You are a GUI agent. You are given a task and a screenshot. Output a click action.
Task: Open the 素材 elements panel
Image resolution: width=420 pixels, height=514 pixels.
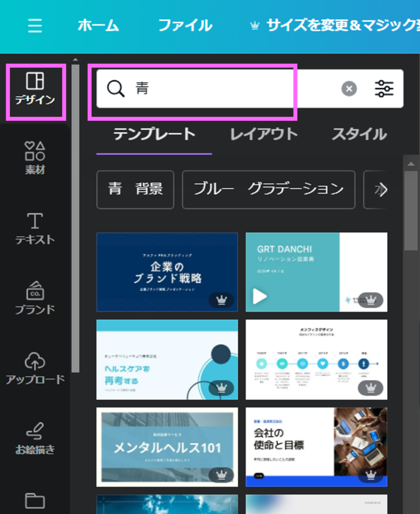click(x=35, y=158)
